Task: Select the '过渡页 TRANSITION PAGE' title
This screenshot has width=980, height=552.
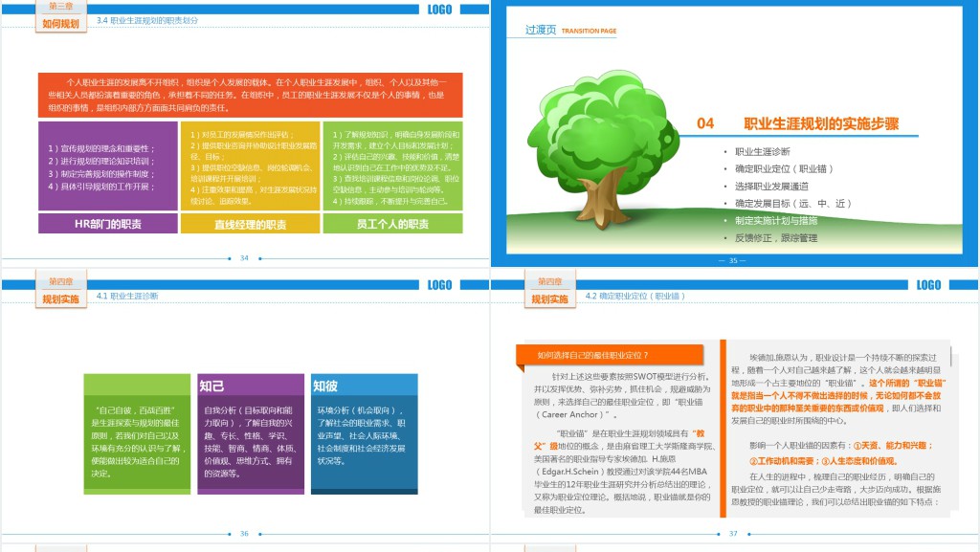Action: (570, 31)
